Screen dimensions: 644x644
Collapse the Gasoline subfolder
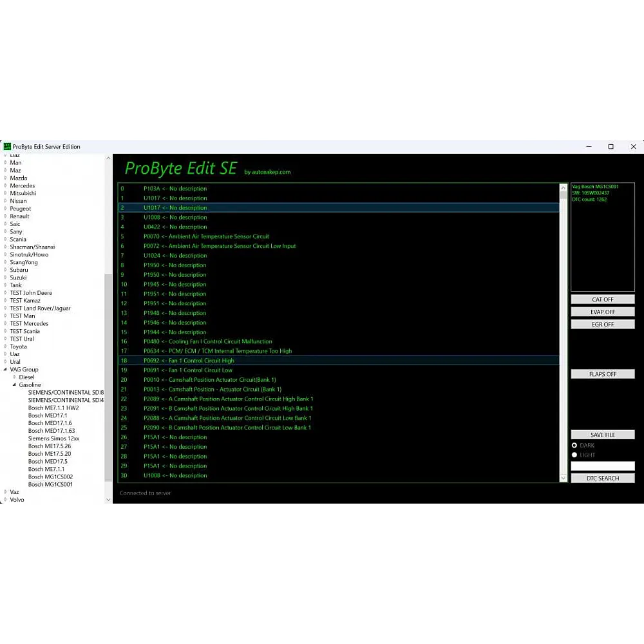coord(15,385)
